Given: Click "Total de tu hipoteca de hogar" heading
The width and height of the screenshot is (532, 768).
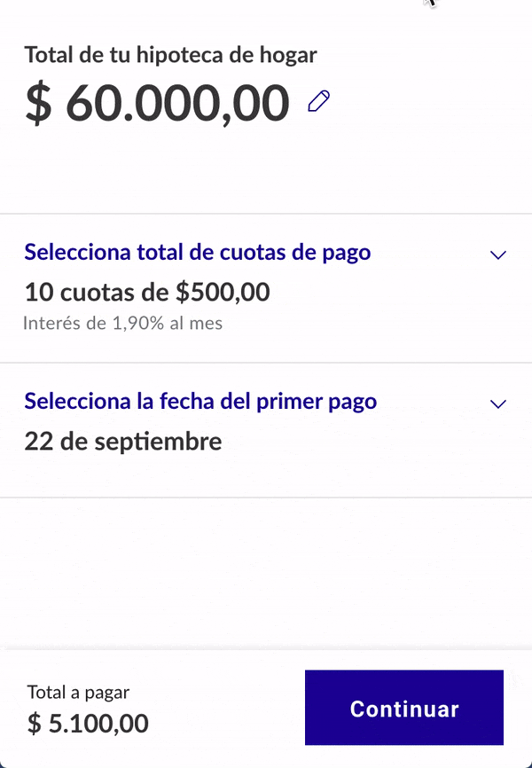Looking at the screenshot, I should [x=170, y=55].
